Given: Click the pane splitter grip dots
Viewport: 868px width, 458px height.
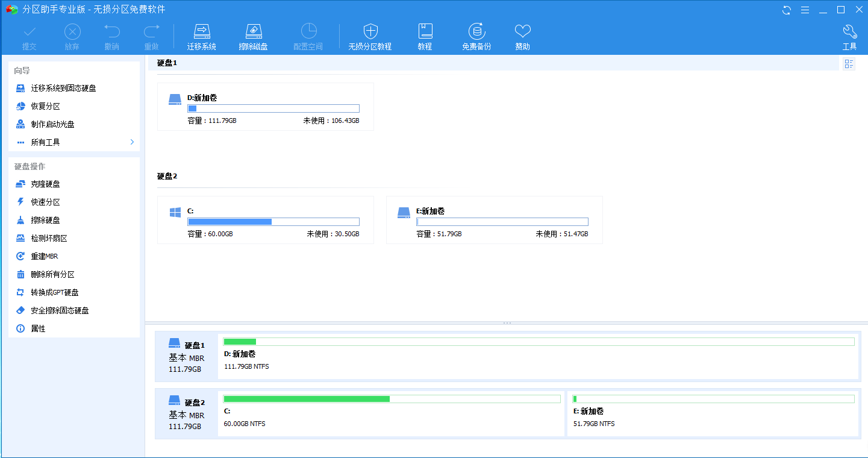Looking at the screenshot, I should pos(507,323).
